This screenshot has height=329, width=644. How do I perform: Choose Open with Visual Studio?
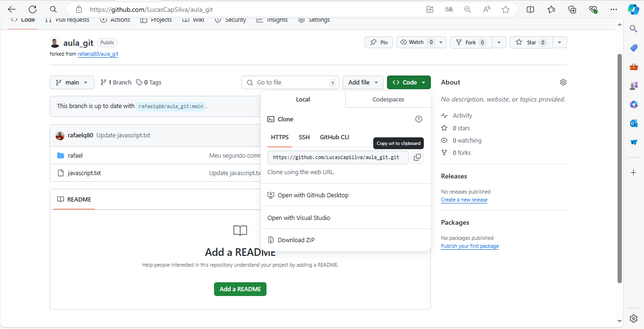(x=299, y=218)
